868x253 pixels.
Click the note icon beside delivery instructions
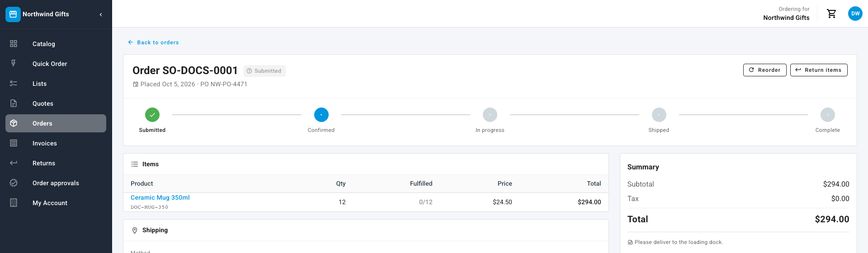630,243
